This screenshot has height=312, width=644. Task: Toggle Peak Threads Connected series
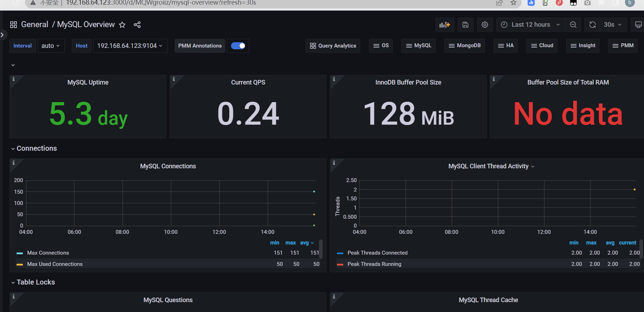[x=377, y=253]
